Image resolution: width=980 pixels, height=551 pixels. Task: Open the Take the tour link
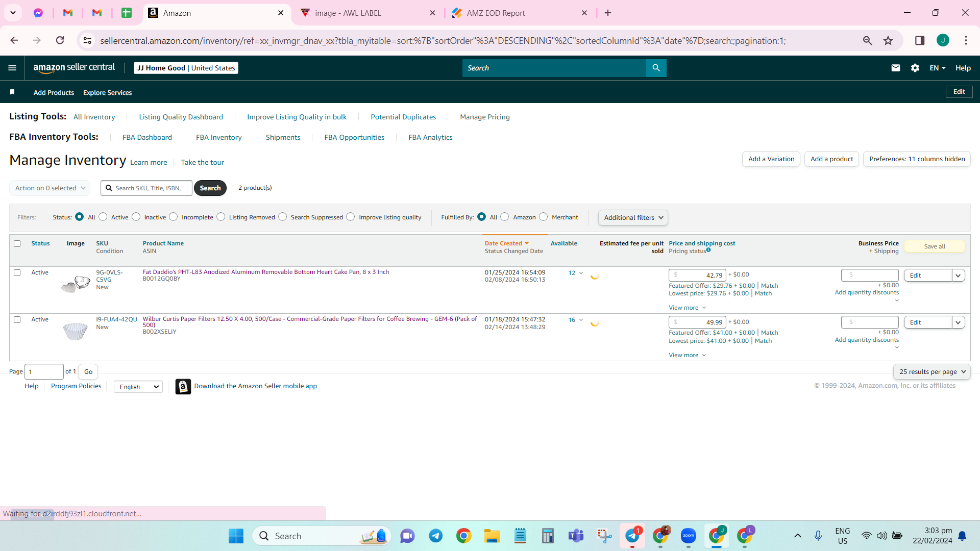(202, 162)
